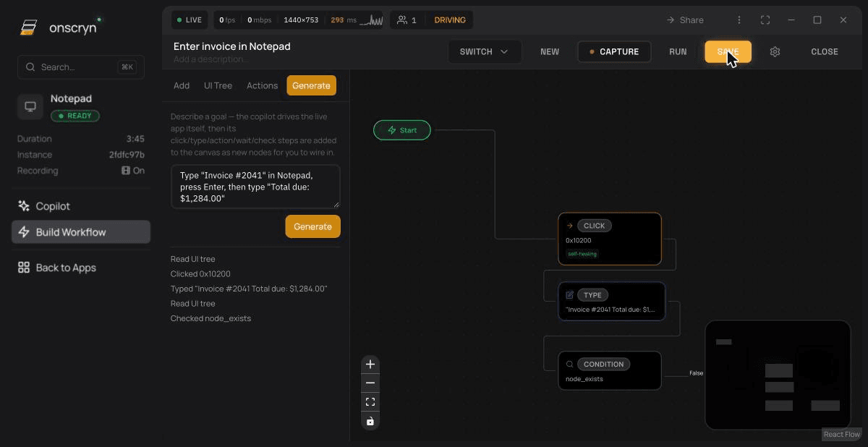Screen dimensions: 868x447
Task: Zoom out on the canvas
Action: click(x=370, y=383)
